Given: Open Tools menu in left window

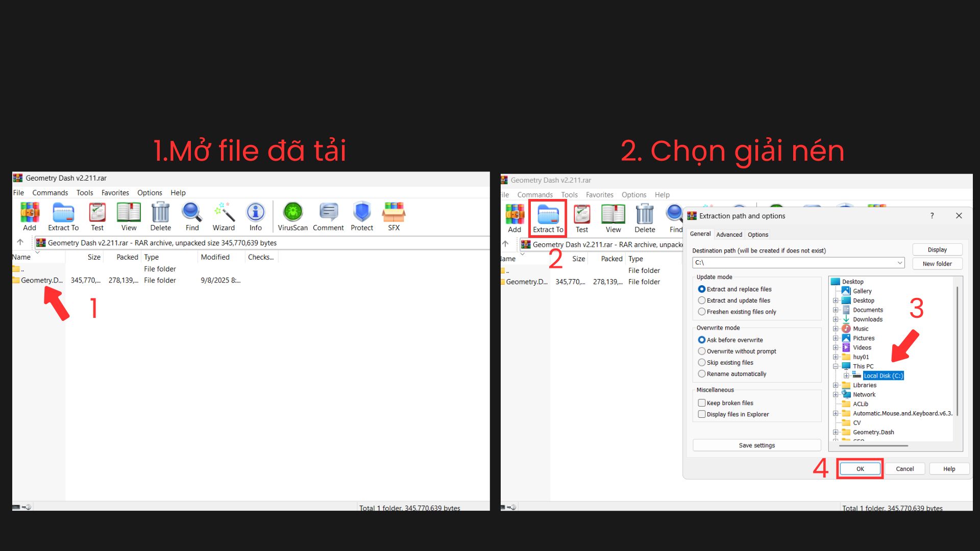Looking at the screenshot, I should click(85, 192).
